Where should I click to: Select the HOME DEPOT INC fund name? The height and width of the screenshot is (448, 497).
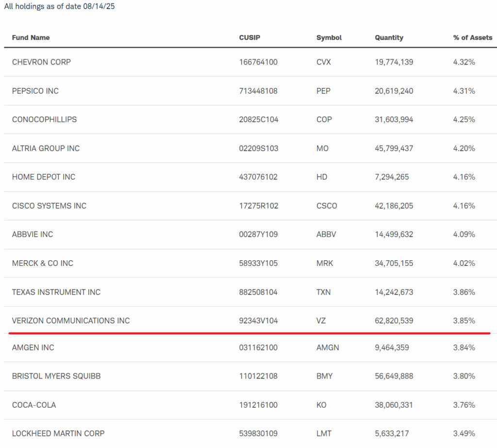tap(44, 177)
